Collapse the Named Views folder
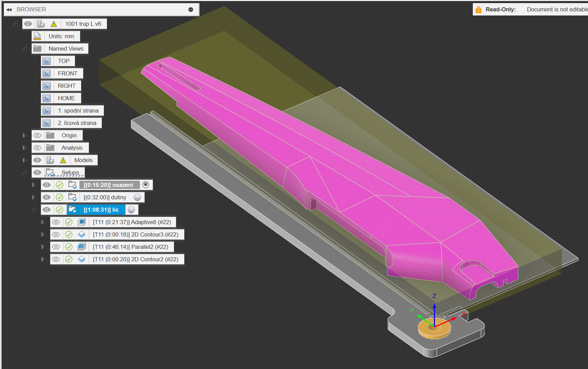This screenshot has height=369, width=588. point(24,49)
